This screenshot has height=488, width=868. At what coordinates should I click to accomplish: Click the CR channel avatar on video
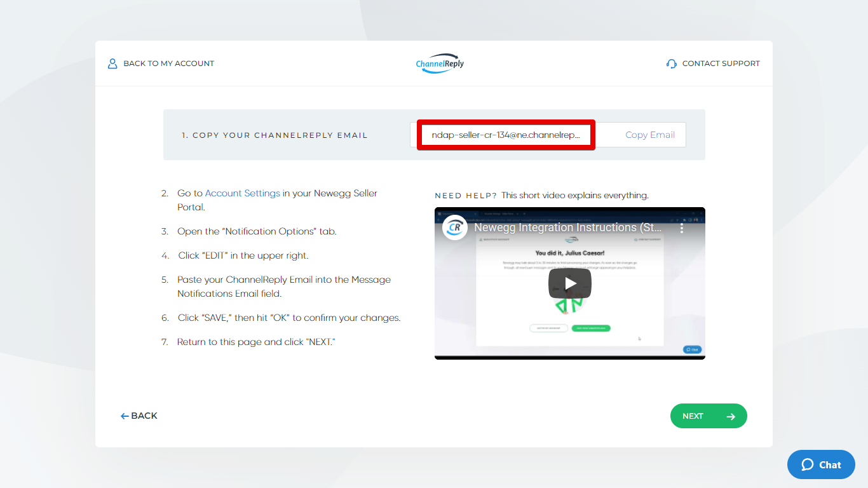click(x=455, y=227)
